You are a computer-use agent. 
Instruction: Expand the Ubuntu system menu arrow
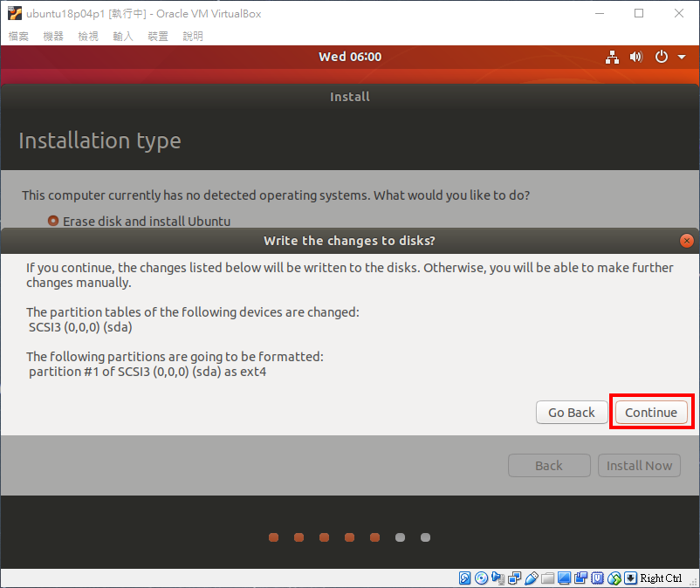(682, 57)
